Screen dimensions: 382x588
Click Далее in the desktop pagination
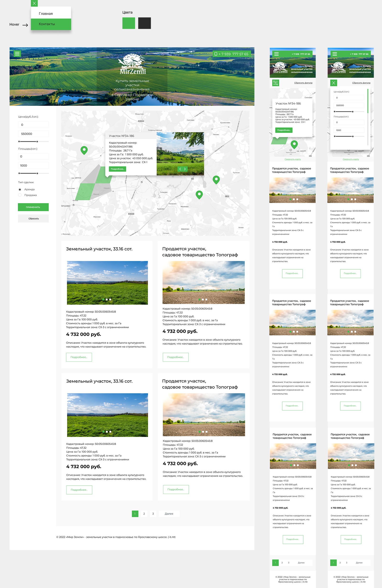click(169, 514)
